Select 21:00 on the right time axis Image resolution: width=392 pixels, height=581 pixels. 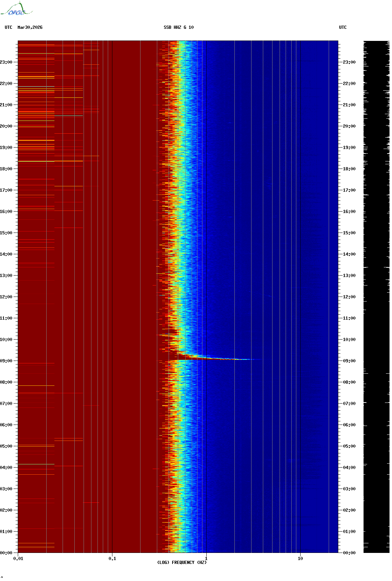[x=349, y=105]
